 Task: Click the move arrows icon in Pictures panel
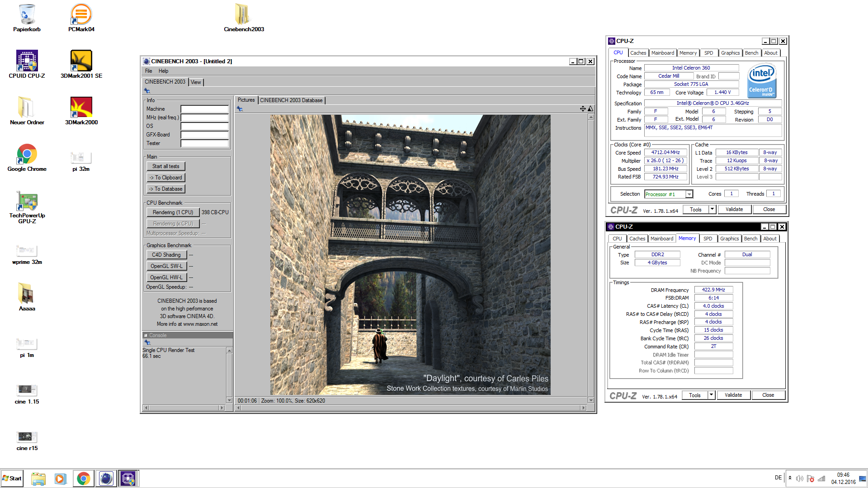point(583,109)
